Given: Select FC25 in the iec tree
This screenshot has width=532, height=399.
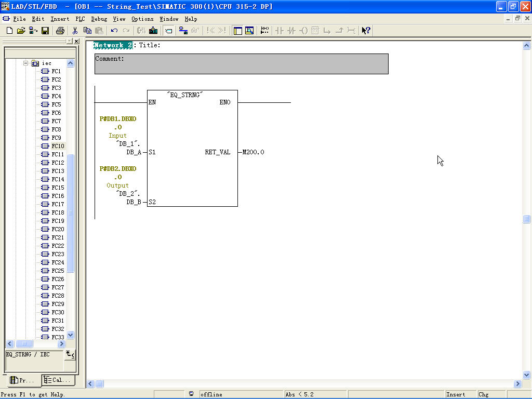Looking at the screenshot, I should pyautogui.click(x=58, y=271).
